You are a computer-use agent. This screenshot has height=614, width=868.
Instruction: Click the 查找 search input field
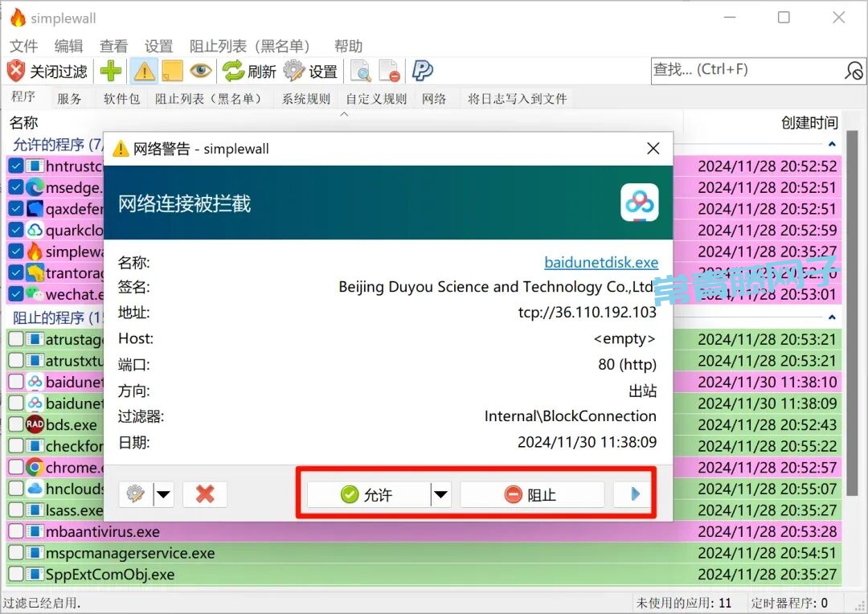[x=743, y=70]
